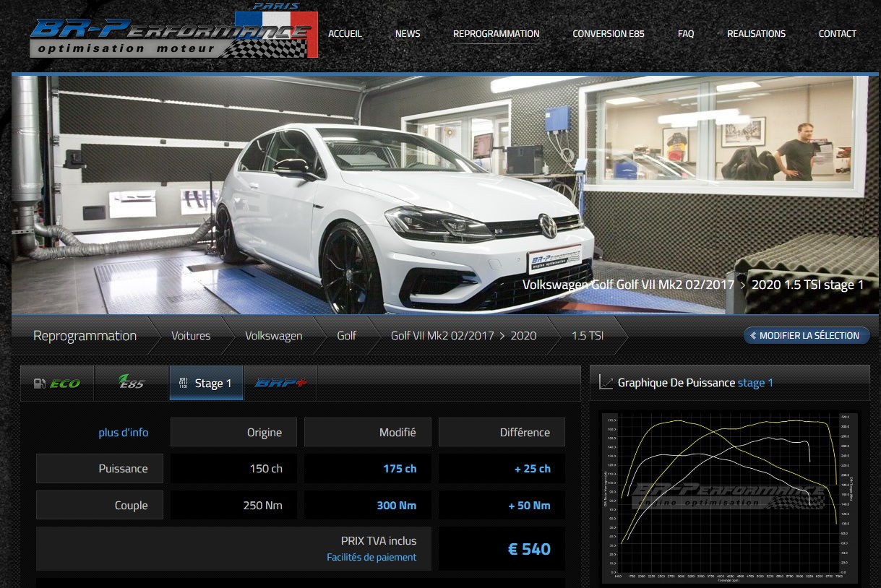Click the 1.5 TSI breadcrumb
Viewport: 881px width, 588px height.
(x=588, y=336)
